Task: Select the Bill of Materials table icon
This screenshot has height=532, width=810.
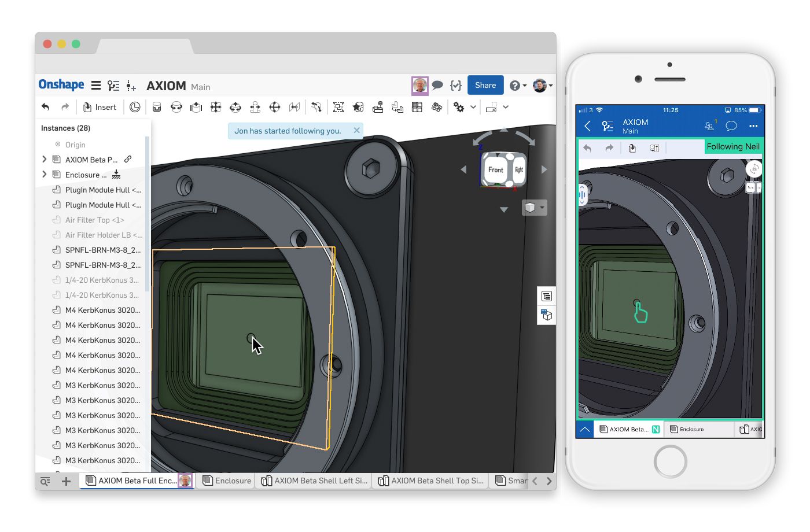Action: [417, 107]
